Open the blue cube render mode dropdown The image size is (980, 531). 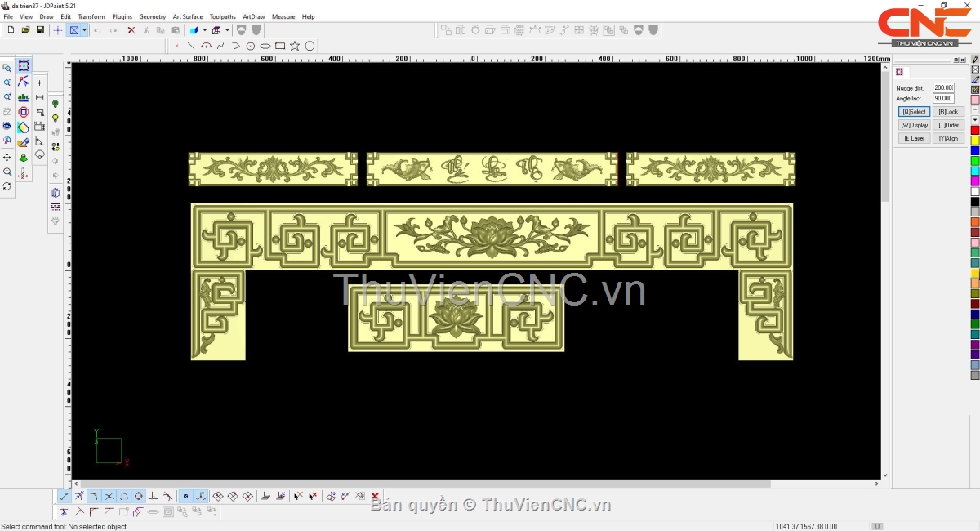click(204, 30)
